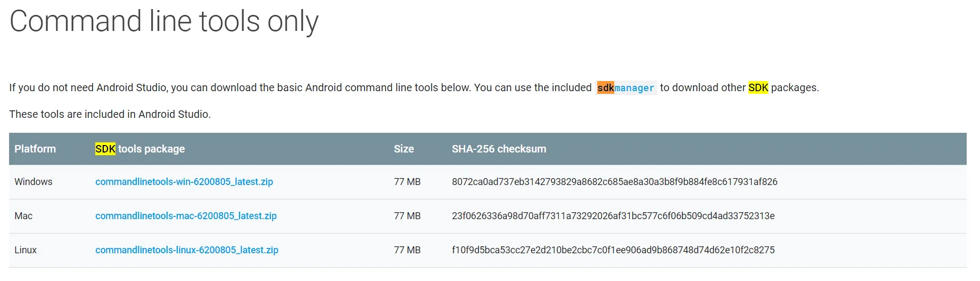This screenshot has height=281, width=980.
Task: Click the 'SDK tools package' column header
Action: coord(140,149)
